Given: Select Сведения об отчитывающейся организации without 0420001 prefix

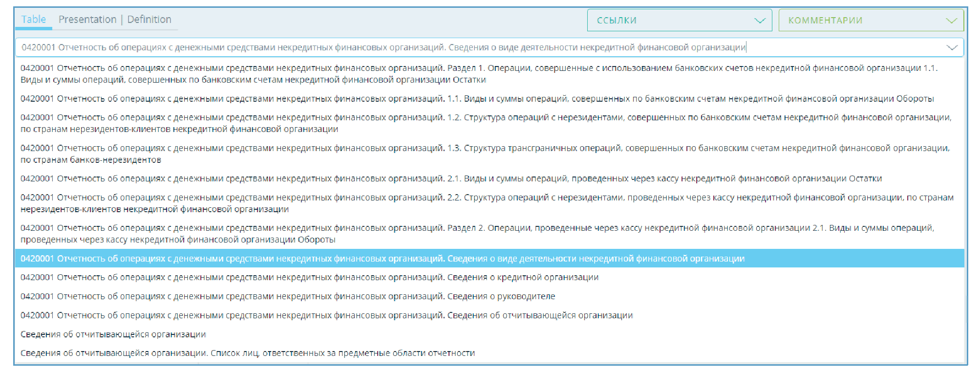Looking at the screenshot, I should coord(113,334).
